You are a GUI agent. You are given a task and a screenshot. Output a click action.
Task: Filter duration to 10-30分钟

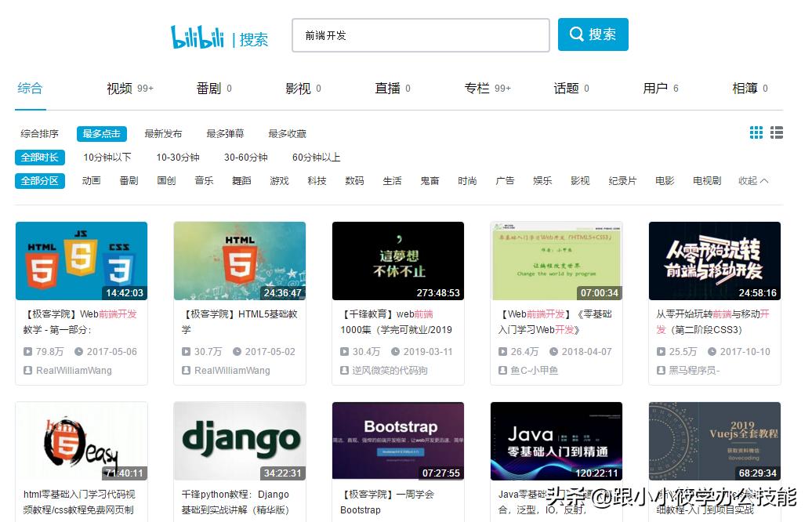(178, 158)
